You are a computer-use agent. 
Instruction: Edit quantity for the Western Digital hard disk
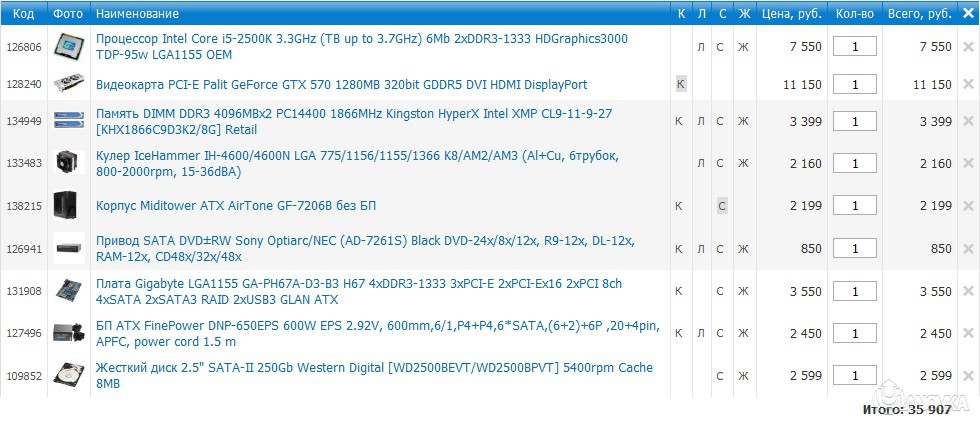point(855,376)
